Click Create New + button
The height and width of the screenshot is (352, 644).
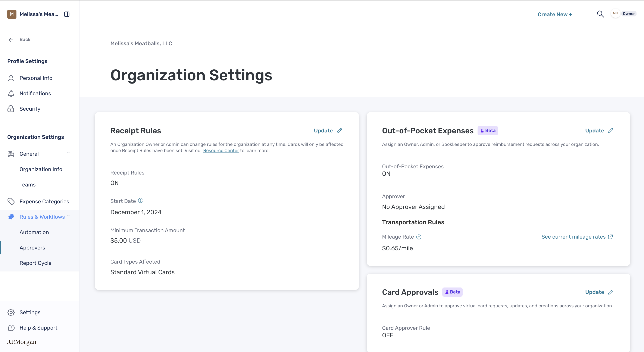pyautogui.click(x=555, y=15)
